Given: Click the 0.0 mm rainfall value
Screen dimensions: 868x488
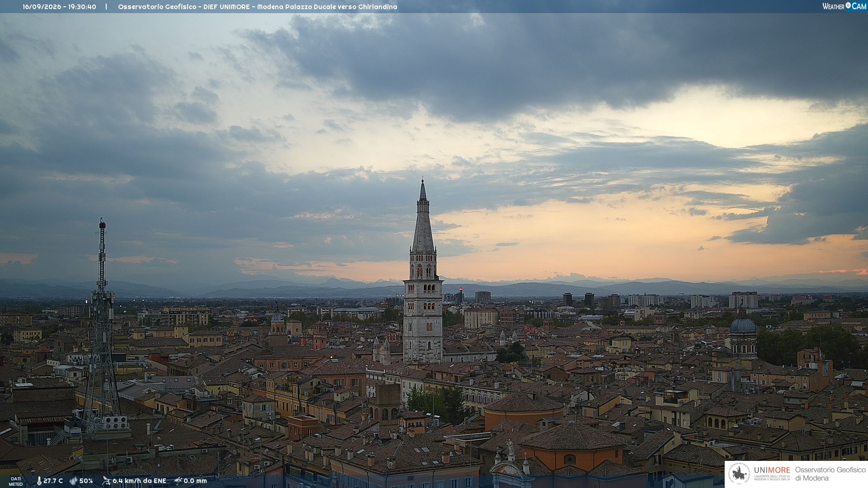Looking at the screenshot, I should (195, 481).
